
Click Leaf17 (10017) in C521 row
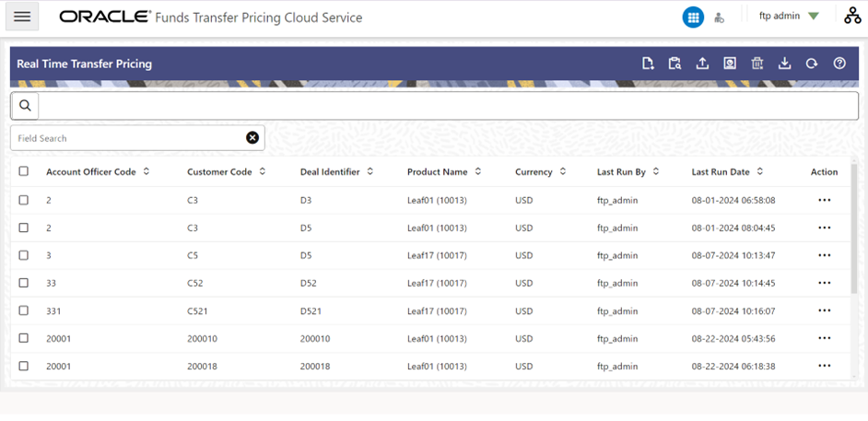[437, 310]
